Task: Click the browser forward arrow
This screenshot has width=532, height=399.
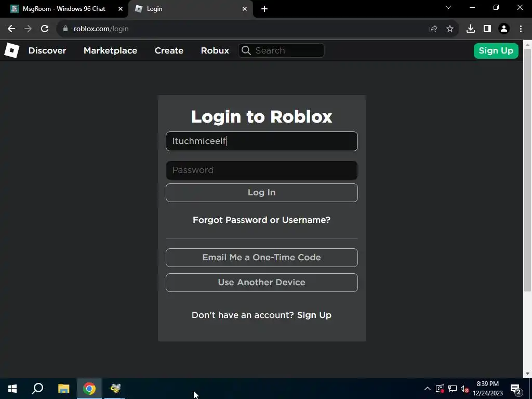Action: pyautogui.click(x=28, y=29)
